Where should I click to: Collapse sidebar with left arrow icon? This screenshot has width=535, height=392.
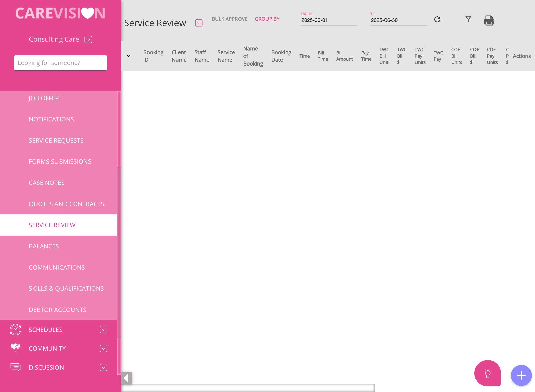(x=126, y=378)
